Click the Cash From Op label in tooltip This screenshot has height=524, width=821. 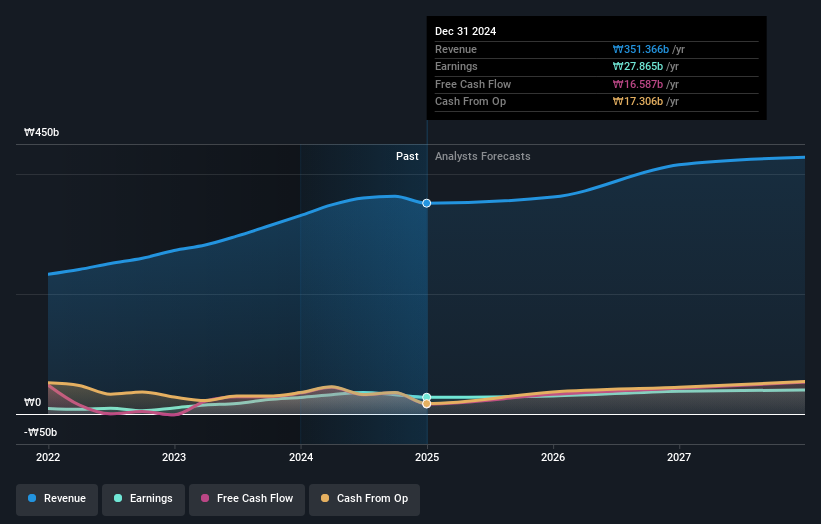pos(470,102)
